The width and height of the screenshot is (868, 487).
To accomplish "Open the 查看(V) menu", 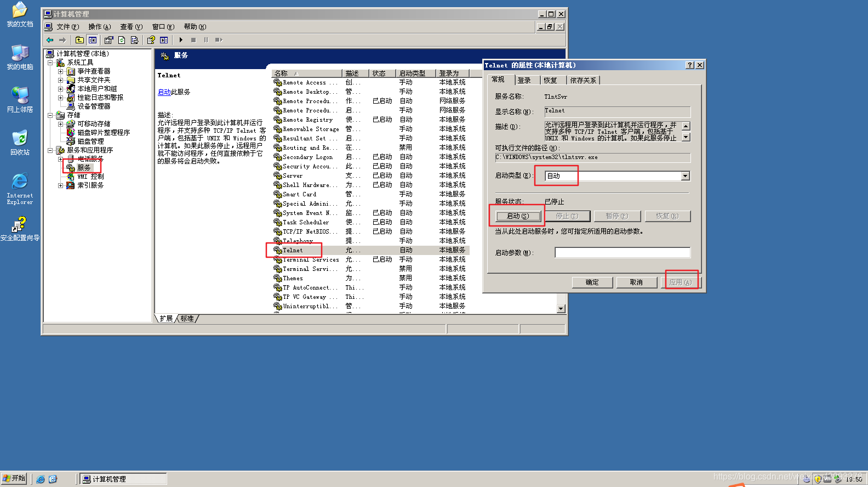I will click(x=132, y=27).
